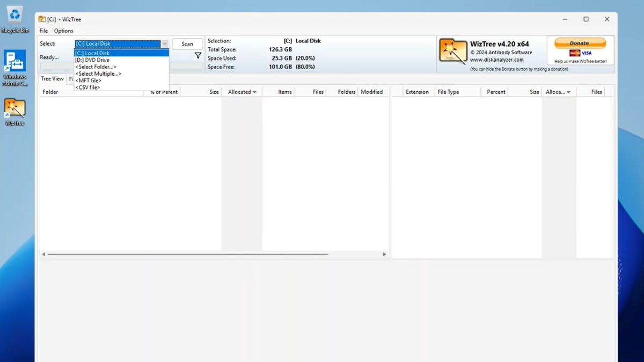
Task: Select the WizTree desktop shortcut
Action: (14, 112)
